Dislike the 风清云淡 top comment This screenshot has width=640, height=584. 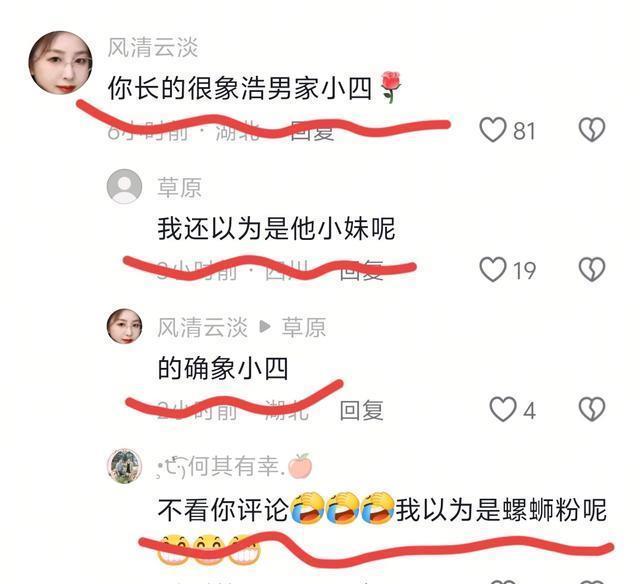(x=591, y=130)
